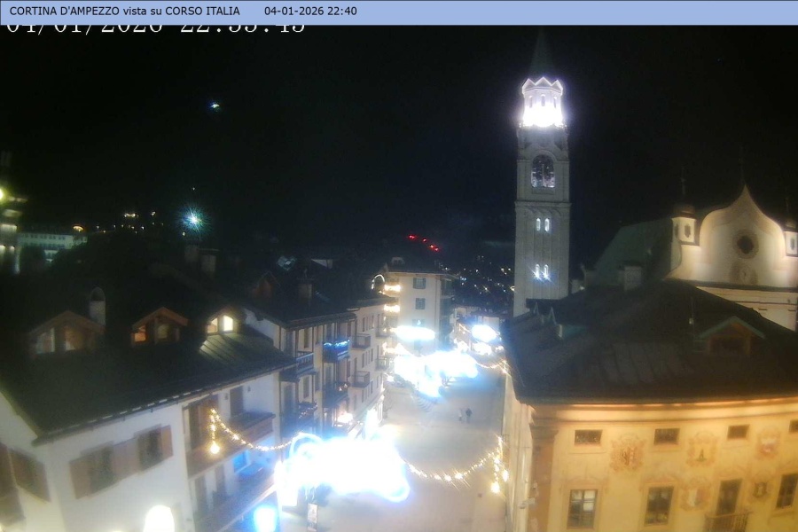Click the large blue light glare at street bottom

346,467
